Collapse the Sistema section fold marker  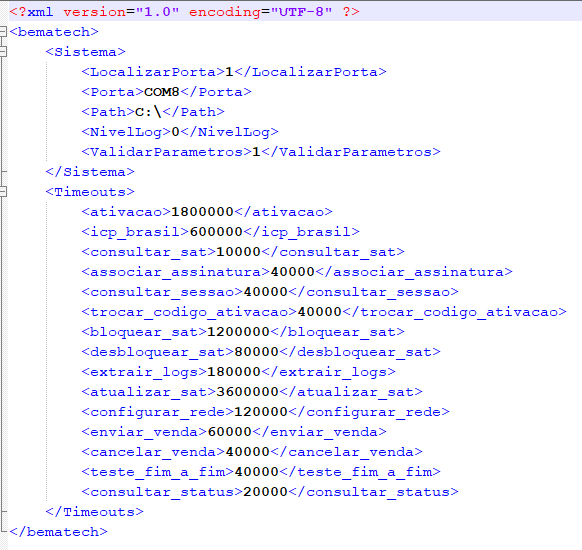pyautogui.click(x=3, y=51)
